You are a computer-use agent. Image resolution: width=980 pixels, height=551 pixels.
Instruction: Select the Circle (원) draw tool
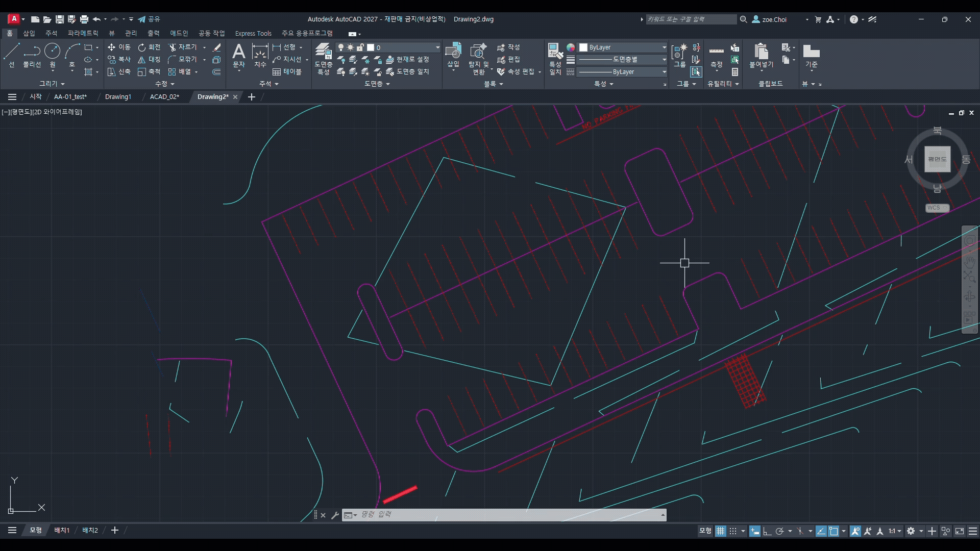pyautogui.click(x=52, y=55)
